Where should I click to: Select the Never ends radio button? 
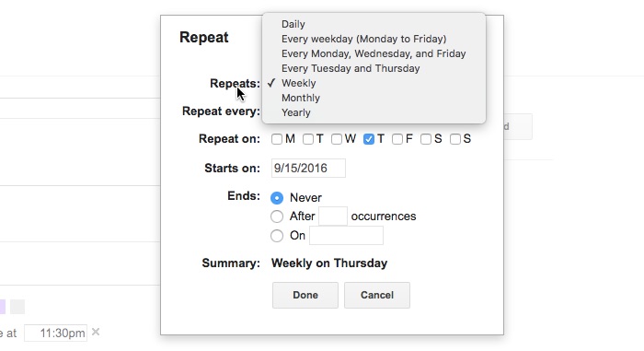277,198
